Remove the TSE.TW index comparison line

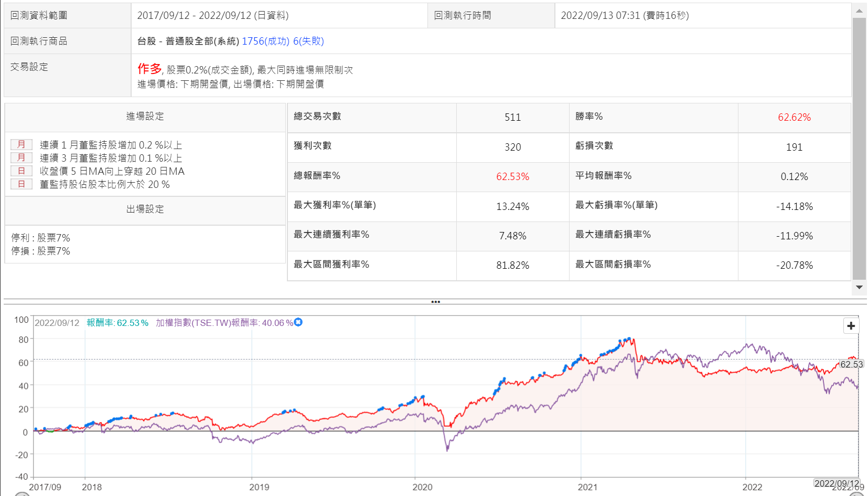click(x=298, y=322)
